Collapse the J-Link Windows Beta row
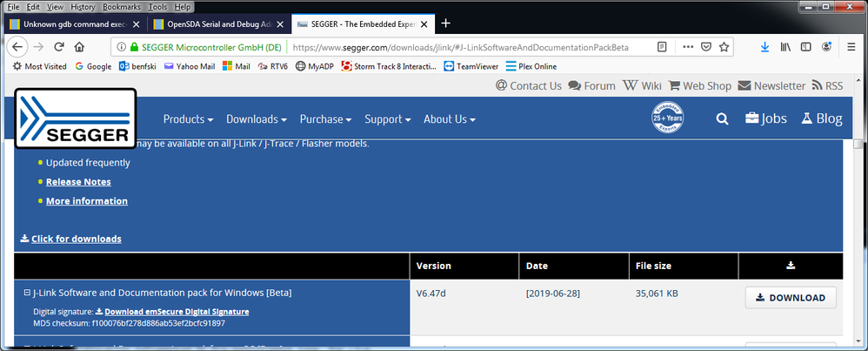 (27, 293)
